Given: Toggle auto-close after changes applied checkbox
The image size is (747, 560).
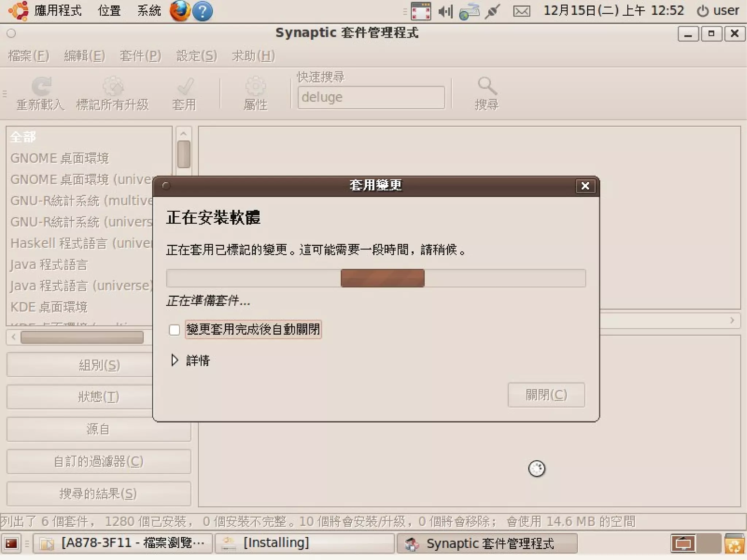Looking at the screenshot, I should pos(174,330).
